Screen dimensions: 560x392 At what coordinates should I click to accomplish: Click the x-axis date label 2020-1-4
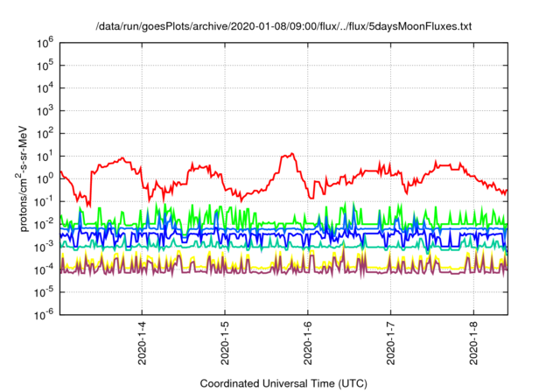pos(142,343)
